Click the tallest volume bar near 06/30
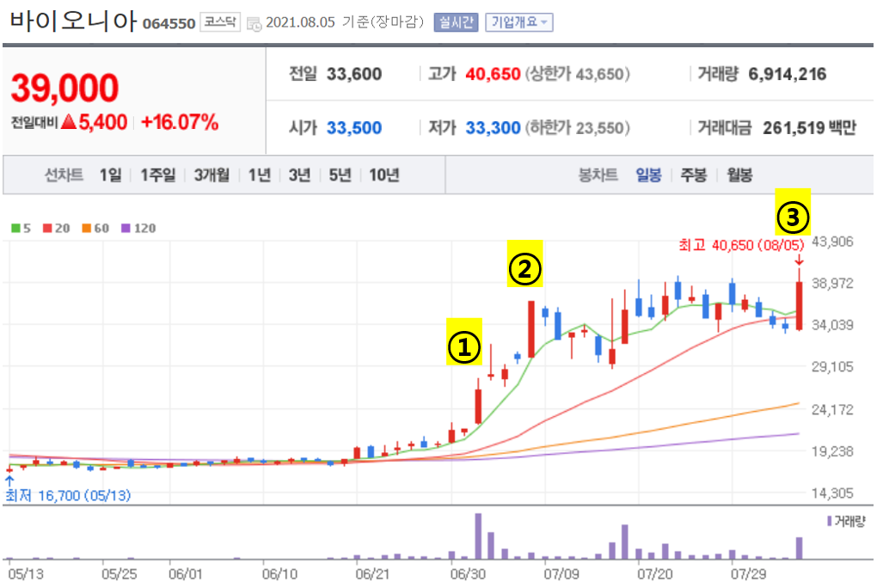 click(x=478, y=536)
